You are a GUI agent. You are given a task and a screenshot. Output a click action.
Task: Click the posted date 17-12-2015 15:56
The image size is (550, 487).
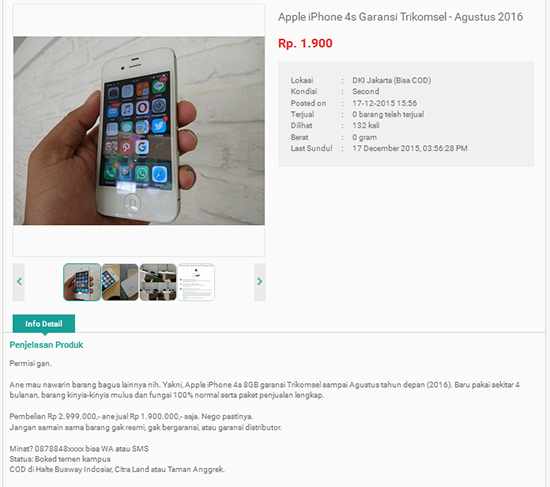click(384, 103)
